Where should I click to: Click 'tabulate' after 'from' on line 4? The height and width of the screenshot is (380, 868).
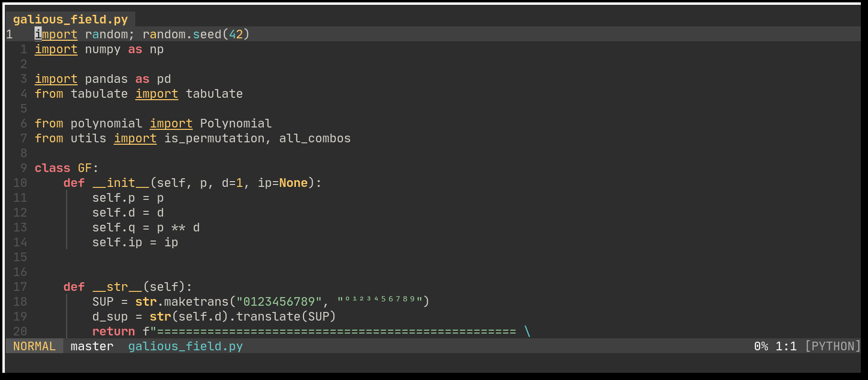tap(99, 94)
